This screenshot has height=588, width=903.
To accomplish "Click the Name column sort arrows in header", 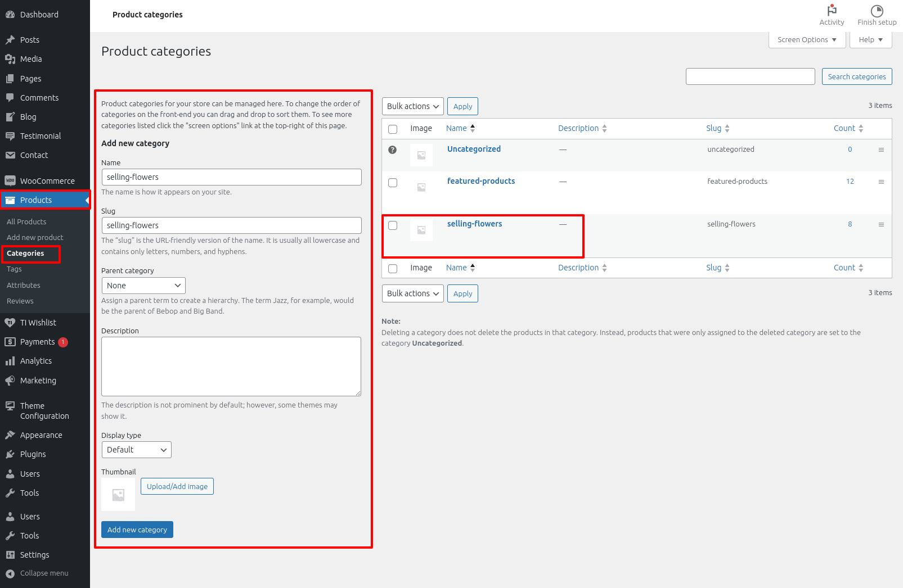I will click(x=473, y=128).
